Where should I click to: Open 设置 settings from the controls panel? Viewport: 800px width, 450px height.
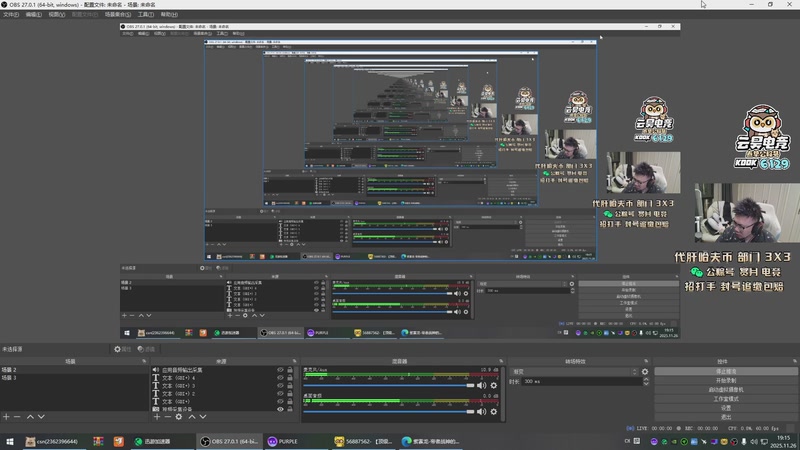[x=726, y=408]
